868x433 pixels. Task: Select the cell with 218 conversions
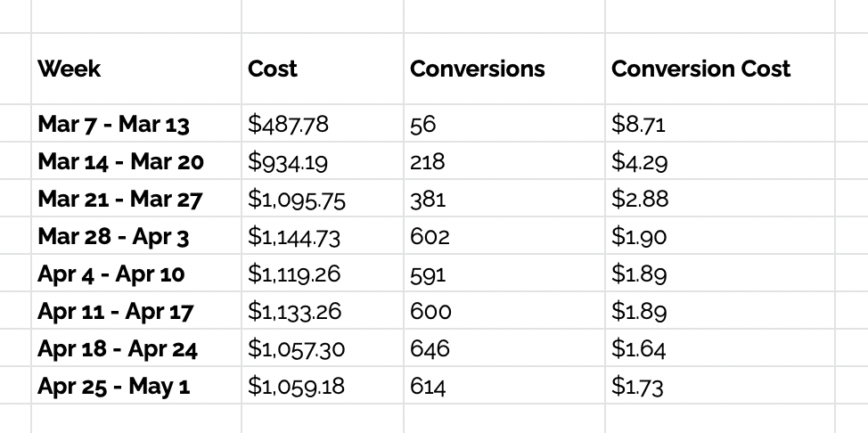click(x=504, y=160)
